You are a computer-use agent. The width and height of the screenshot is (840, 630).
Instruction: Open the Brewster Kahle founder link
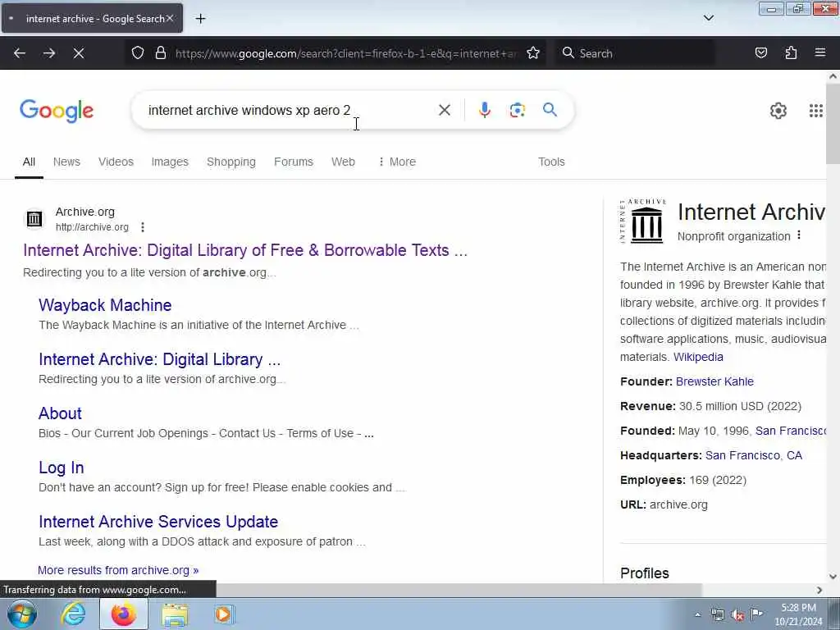click(x=714, y=381)
